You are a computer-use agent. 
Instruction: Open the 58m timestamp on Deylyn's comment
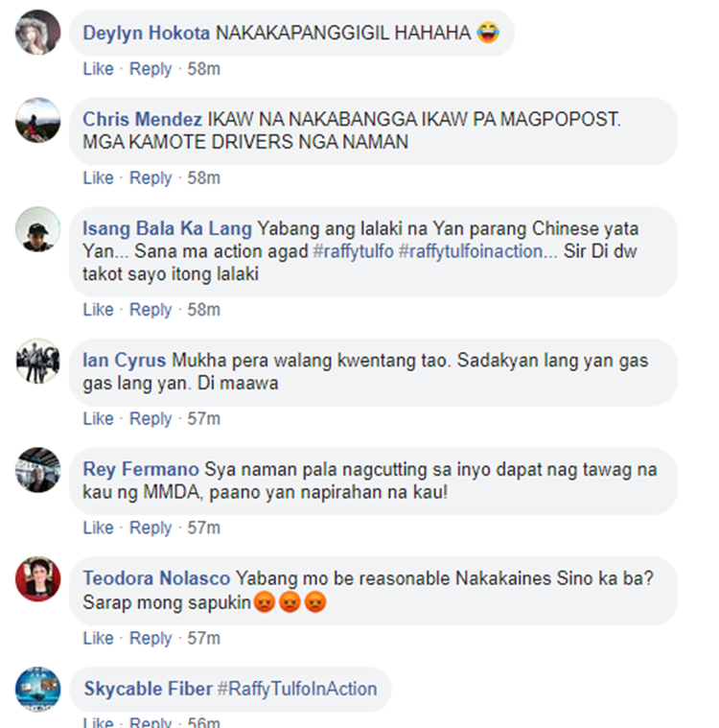coord(204,69)
